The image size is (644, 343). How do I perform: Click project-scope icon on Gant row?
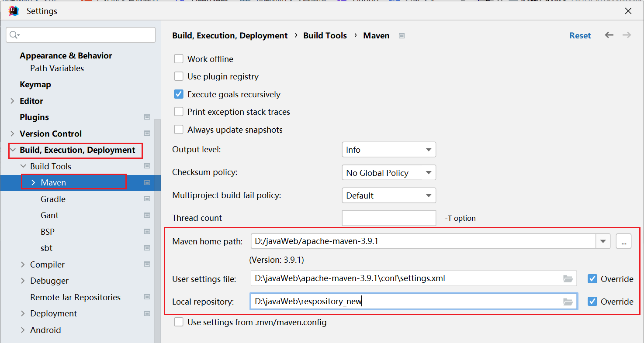[147, 215]
